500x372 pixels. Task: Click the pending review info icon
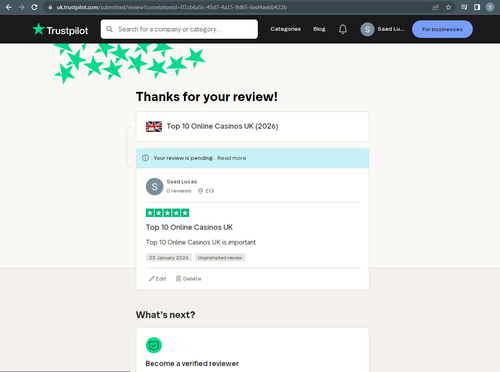[145, 158]
